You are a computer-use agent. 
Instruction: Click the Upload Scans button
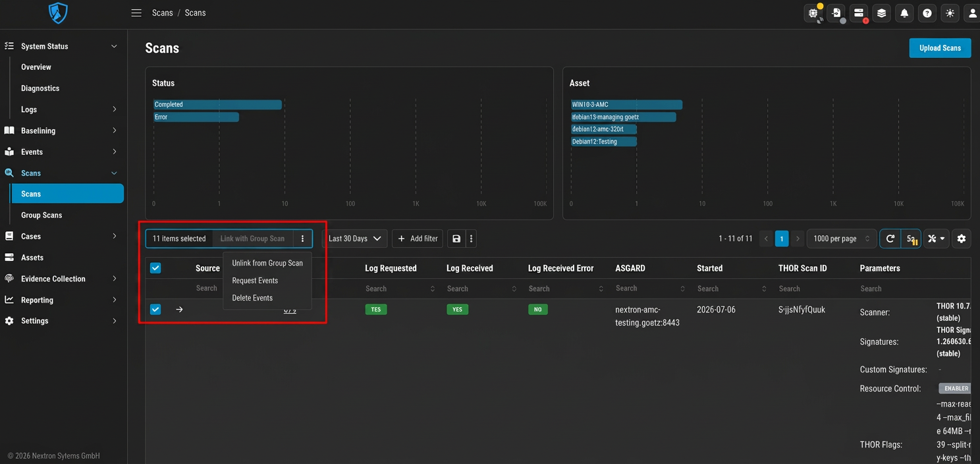pyautogui.click(x=940, y=47)
